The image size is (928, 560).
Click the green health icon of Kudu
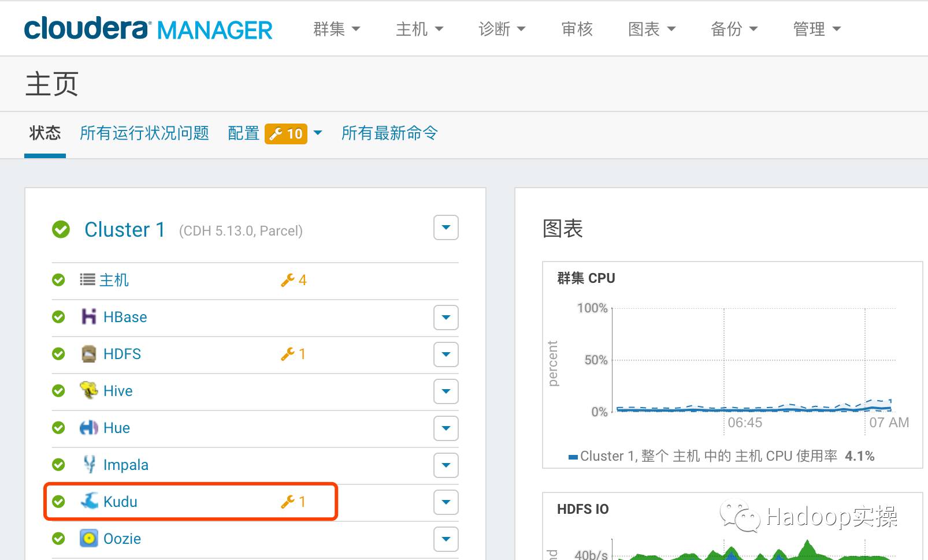click(58, 502)
